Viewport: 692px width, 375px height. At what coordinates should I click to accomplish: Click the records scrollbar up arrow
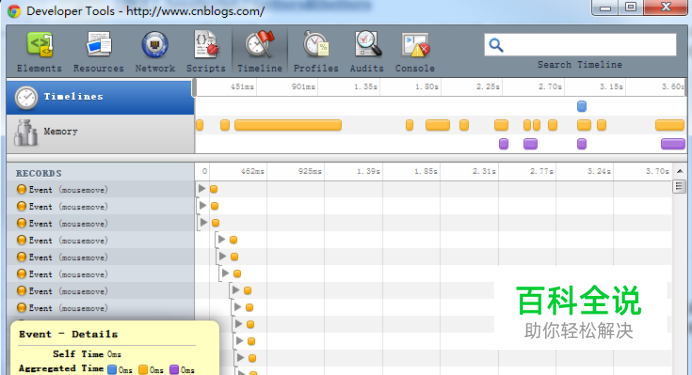(x=680, y=171)
